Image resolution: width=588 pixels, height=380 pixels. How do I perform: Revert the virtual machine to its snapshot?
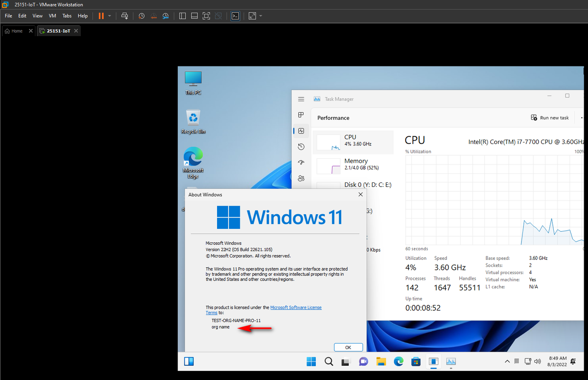pyautogui.click(x=154, y=16)
